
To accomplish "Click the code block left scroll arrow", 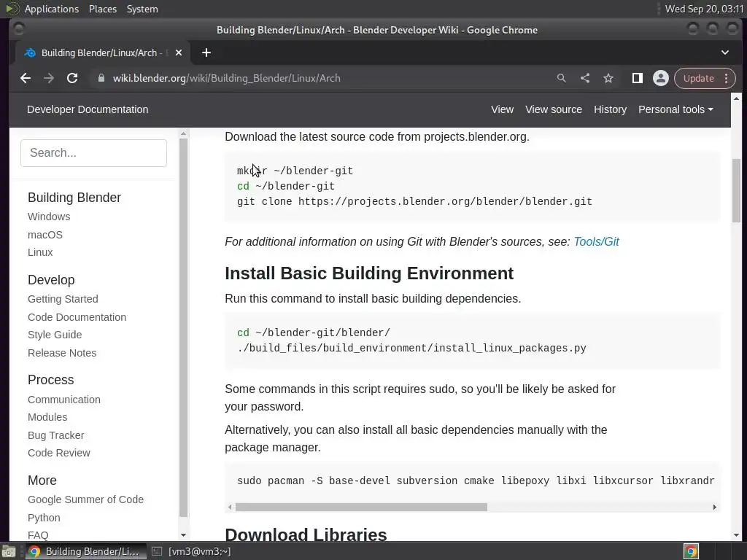I will click(x=230, y=507).
